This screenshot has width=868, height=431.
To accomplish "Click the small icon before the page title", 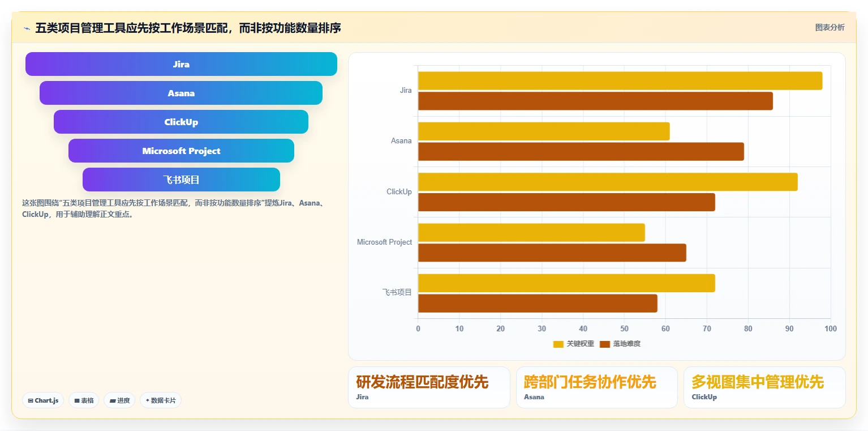I will (x=27, y=28).
